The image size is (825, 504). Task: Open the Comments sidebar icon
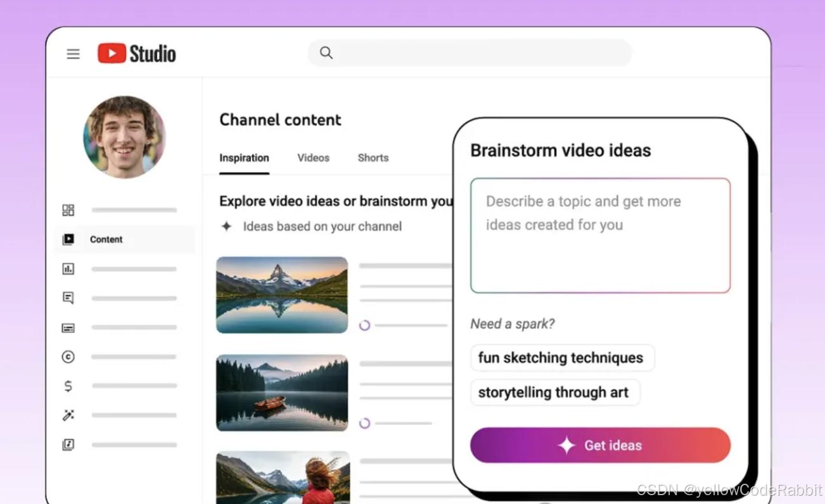pyautogui.click(x=68, y=298)
